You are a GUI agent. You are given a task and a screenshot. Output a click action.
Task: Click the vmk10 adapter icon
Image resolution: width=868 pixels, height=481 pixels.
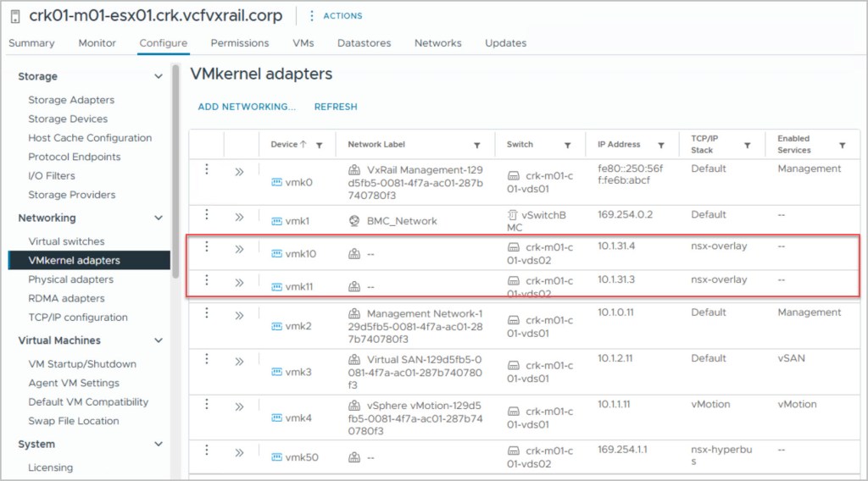point(277,254)
